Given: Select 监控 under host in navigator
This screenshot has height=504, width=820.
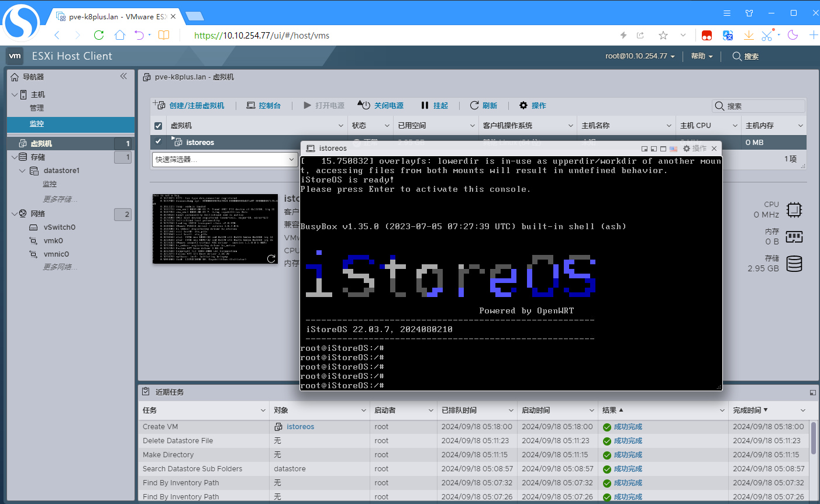Looking at the screenshot, I should (x=37, y=124).
